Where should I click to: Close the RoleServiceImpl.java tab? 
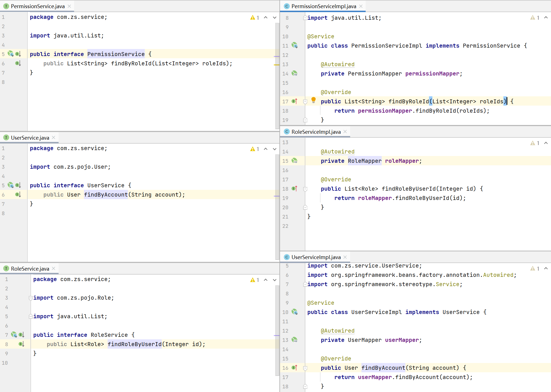345,132
